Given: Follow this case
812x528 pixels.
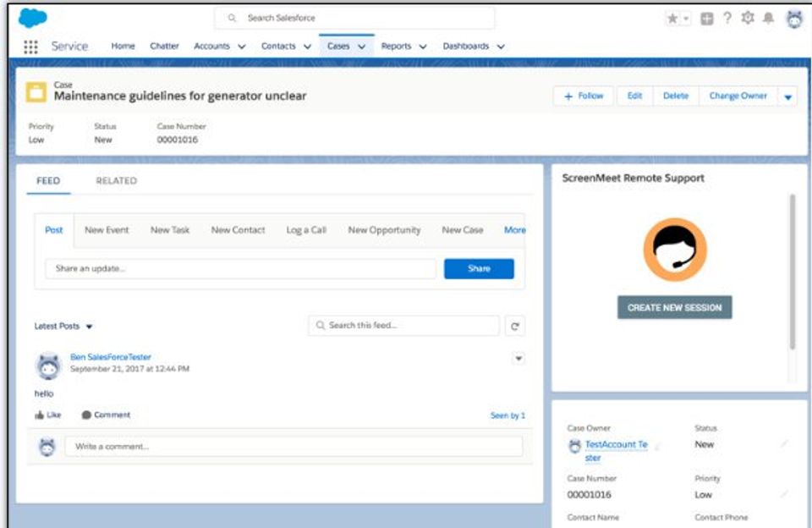Looking at the screenshot, I should point(584,96).
